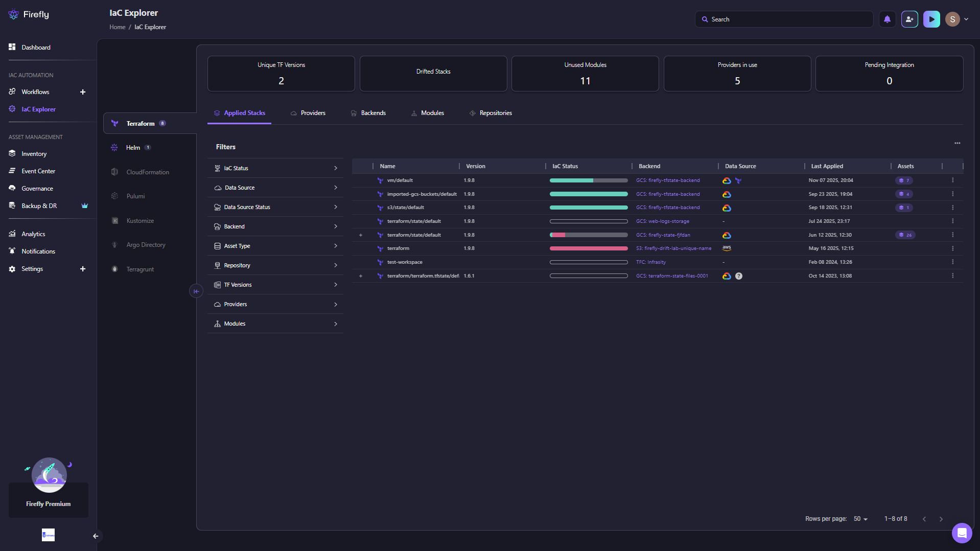Go to previous page arrow
Screen dimensions: 980x551
(924, 519)
